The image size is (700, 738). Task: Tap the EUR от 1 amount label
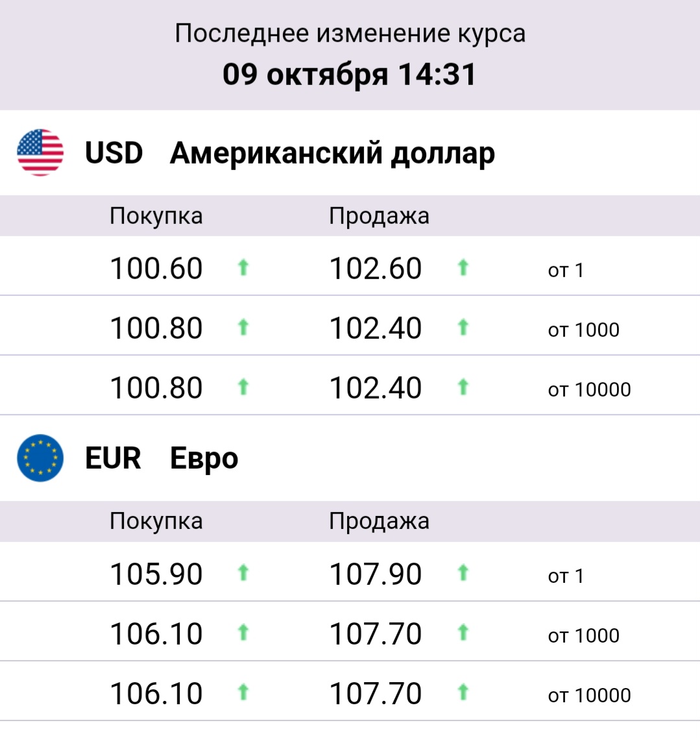point(566,576)
